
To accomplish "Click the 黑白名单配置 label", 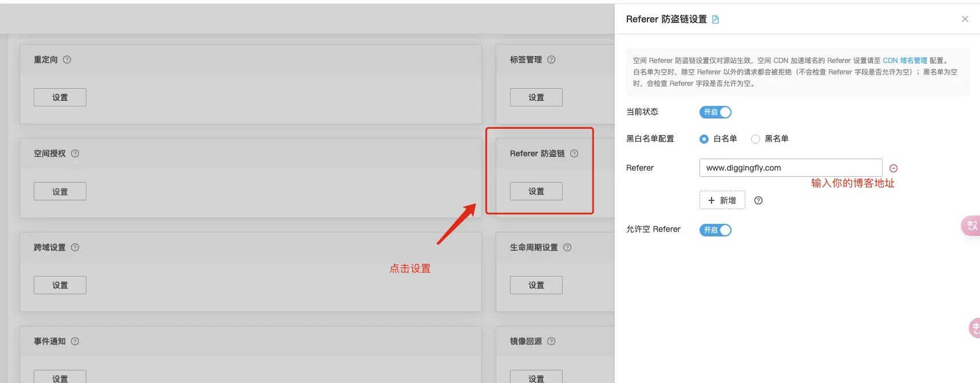I will pyautogui.click(x=650, y=139).
